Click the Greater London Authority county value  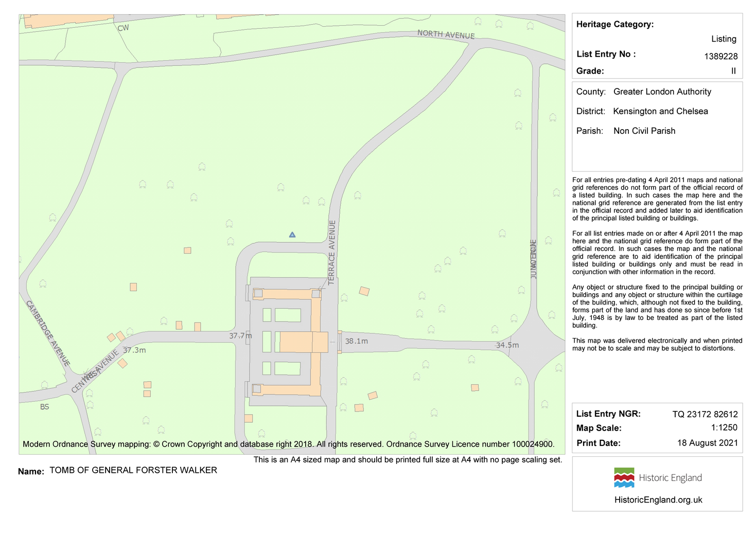662,92
